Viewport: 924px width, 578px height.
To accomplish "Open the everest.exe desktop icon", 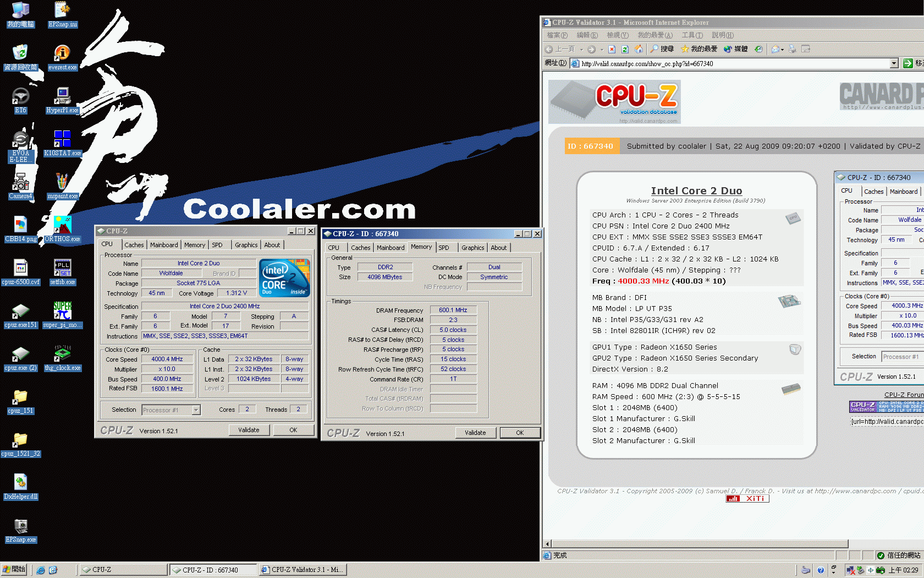I will 62,57.
